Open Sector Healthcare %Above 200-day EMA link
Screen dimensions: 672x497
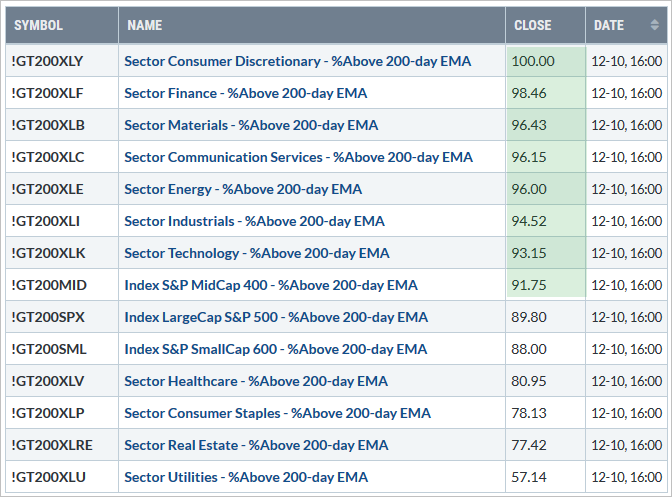pyautogui.click(x=256, y=381)
